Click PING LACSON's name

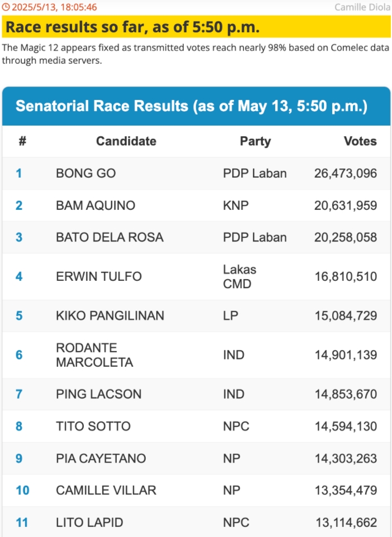click(x=99, y=394)
